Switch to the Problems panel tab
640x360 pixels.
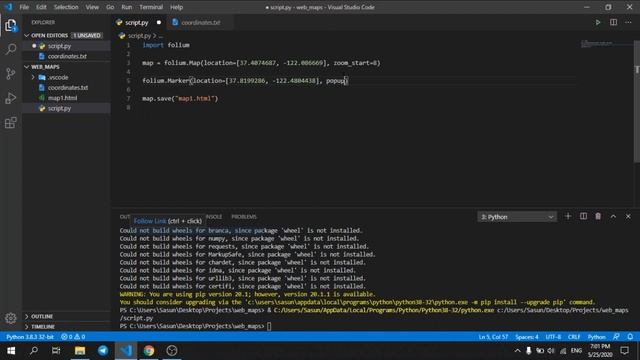coord(244,217)
